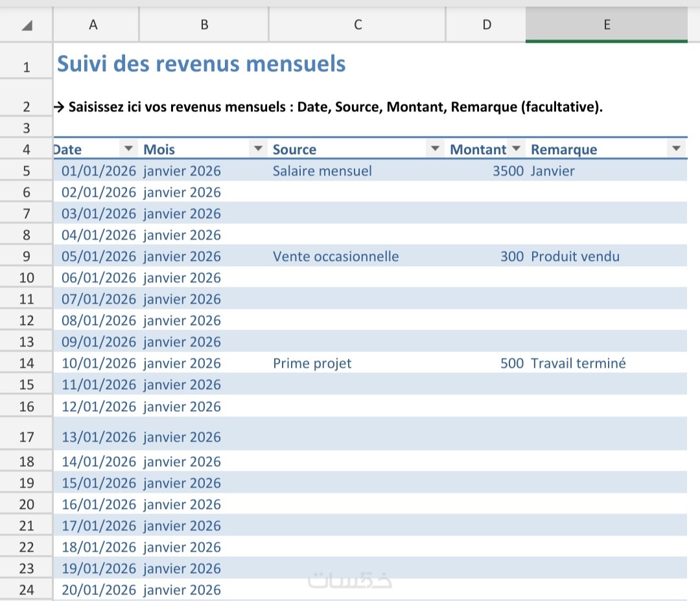Image resolution: width=700 pixels, height=601 pixels.
Task: Select the 'Janvier' remark cell
Action: 607,170
